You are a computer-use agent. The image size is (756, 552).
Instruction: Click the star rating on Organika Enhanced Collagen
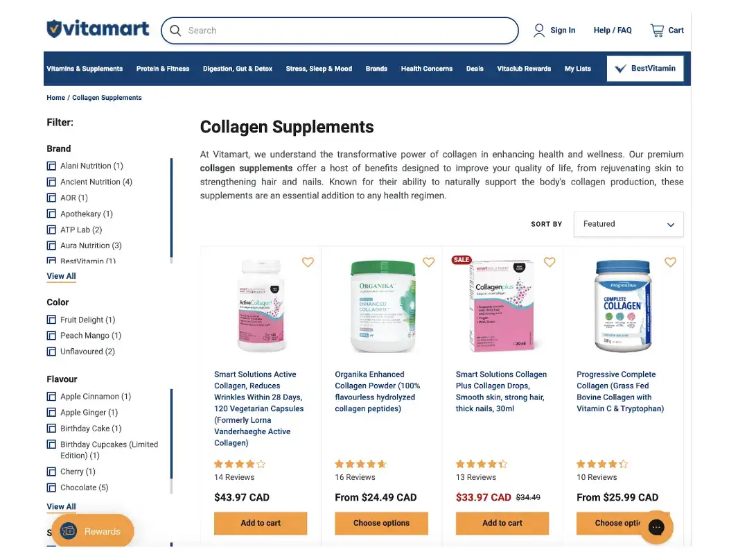pos(360,464)
